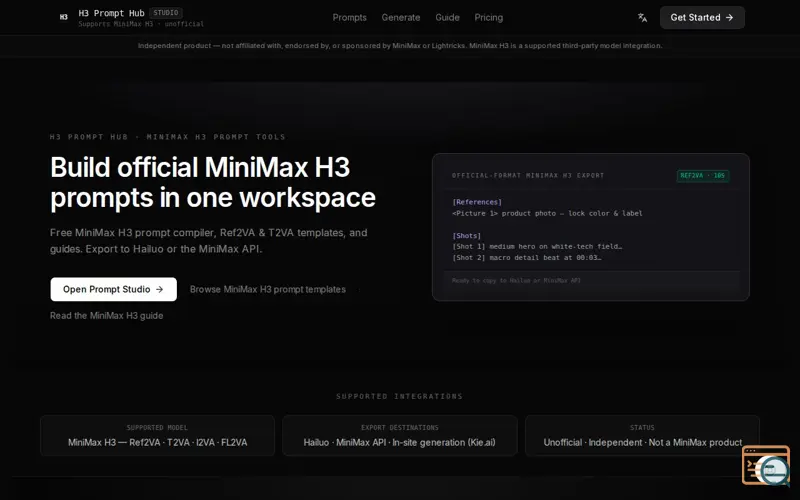800x500 pixels.
Task: Click Open Prompt Studio button
Action: pyautogui.click(x=113, y=289)
